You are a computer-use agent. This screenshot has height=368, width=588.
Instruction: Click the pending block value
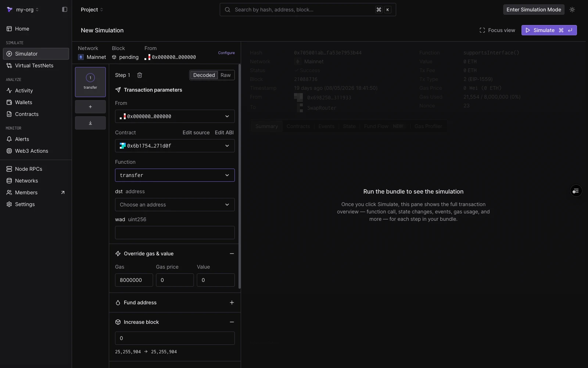click(125, 57)
